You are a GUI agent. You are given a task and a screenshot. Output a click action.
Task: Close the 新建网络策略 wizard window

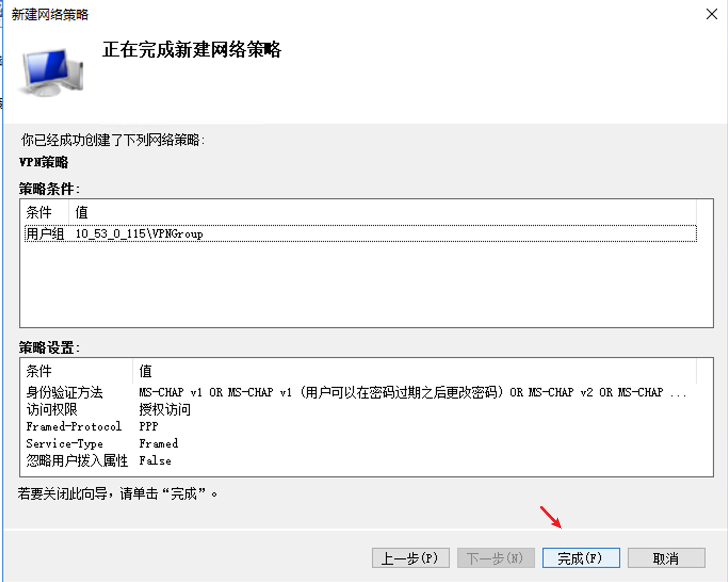click(711, 14)
